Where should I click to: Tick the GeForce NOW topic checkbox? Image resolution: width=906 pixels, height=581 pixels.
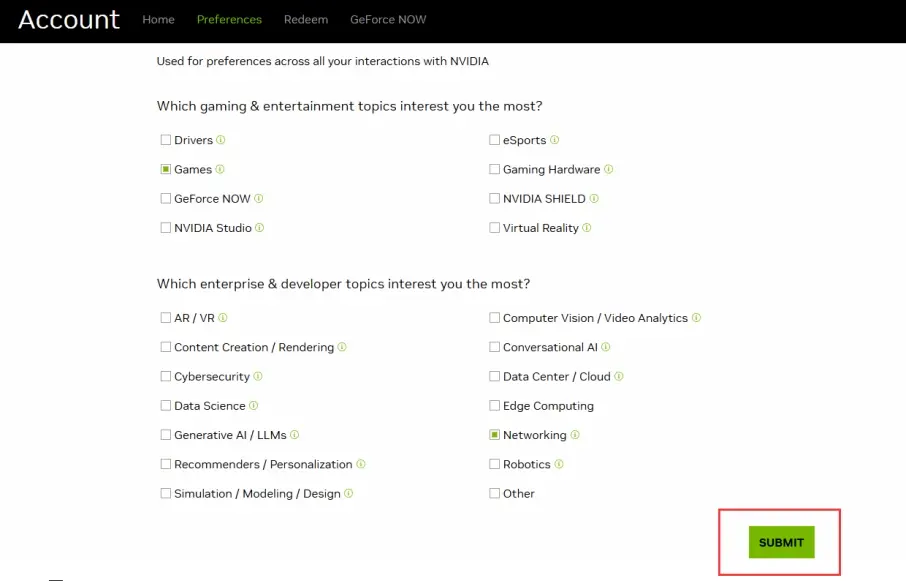166,199
